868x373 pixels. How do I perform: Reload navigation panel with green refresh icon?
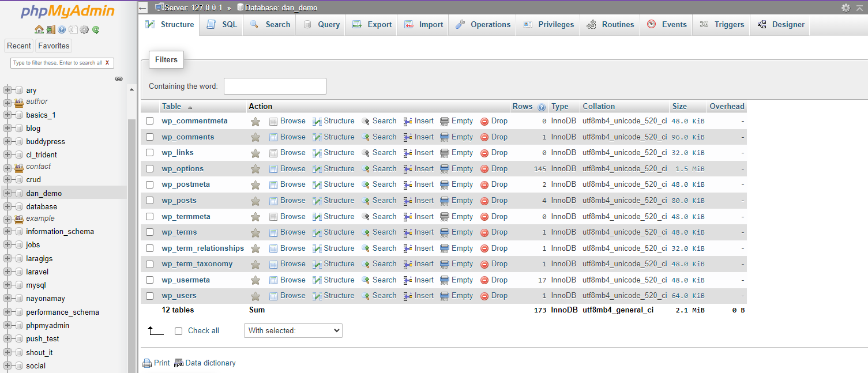(x=96, y=30)
